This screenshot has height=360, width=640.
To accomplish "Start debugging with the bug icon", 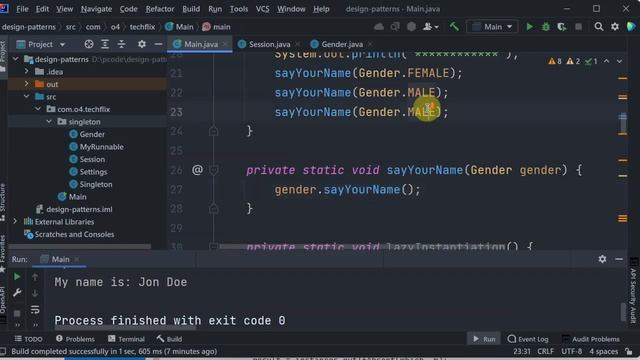I will point(546,27).
